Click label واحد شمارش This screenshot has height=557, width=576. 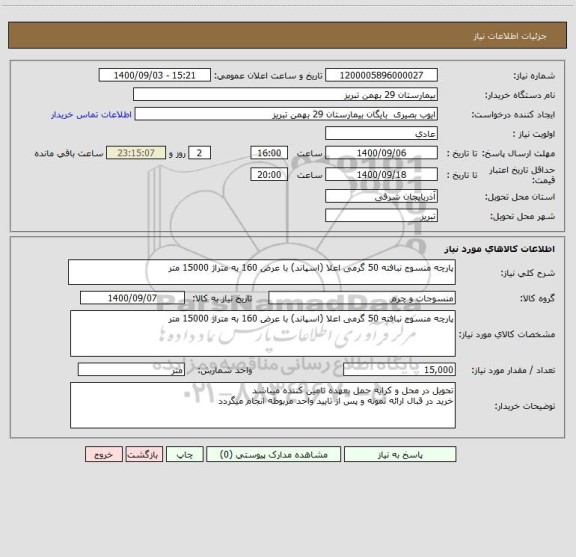[225, 370]
